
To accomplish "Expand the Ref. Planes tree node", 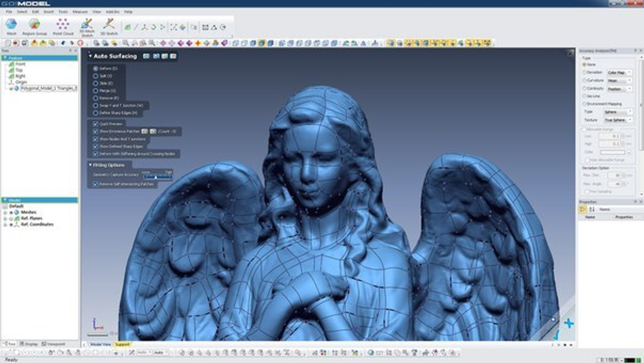I will tap(5, 219).
